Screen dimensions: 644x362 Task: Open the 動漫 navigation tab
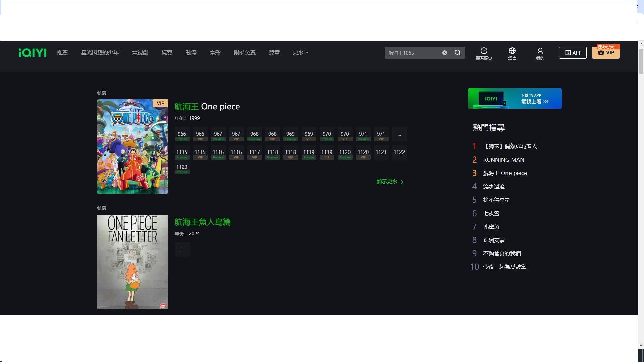click(x=191, y=53)
